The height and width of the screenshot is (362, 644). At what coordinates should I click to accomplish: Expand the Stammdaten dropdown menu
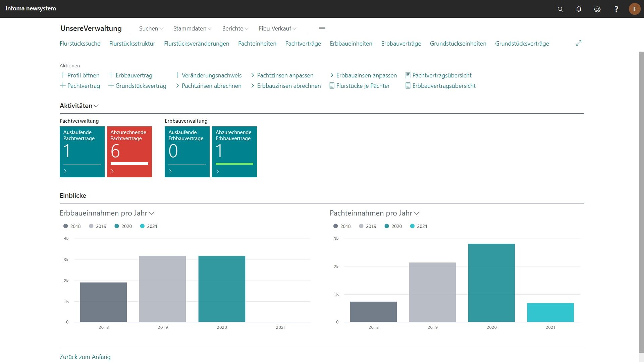click(x=193, y=28)
